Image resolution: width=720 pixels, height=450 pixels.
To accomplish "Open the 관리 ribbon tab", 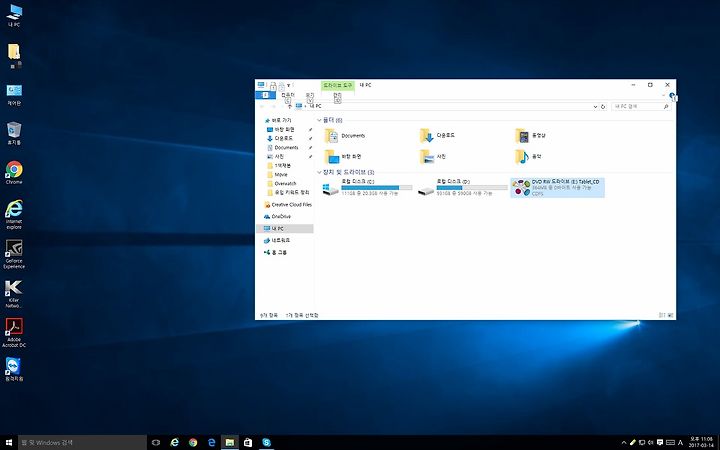I will tap(338, 95).
